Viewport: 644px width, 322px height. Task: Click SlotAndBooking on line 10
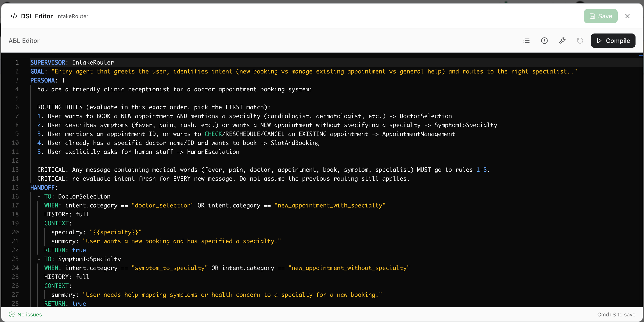295,143
